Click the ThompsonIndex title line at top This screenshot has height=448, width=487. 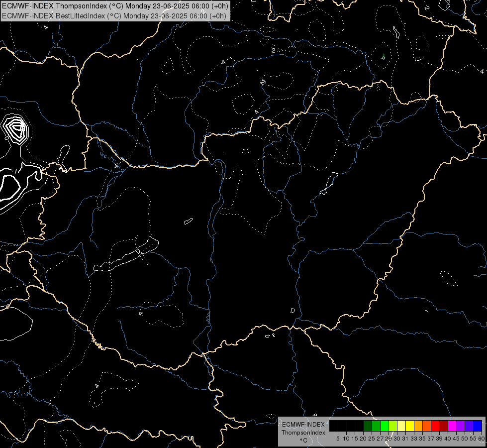[115, 6]
